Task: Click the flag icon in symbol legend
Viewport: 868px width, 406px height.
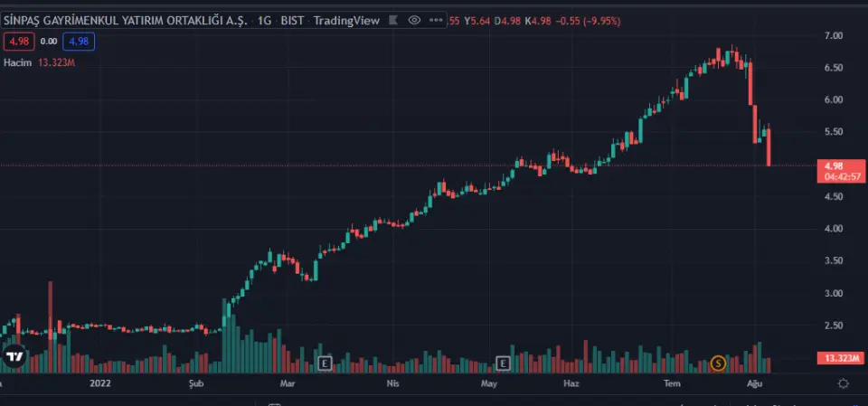Action: pyautogui.click(x=394, y=19)
